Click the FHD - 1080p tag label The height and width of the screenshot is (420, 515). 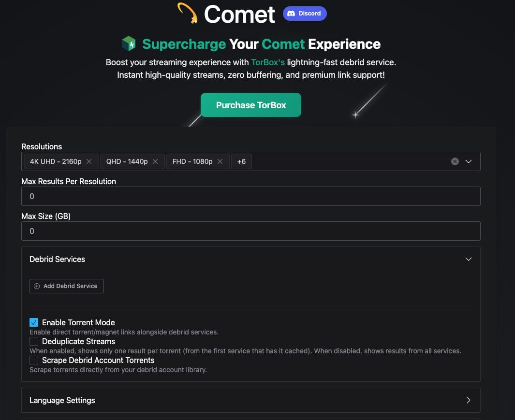[x=192, y=161]
